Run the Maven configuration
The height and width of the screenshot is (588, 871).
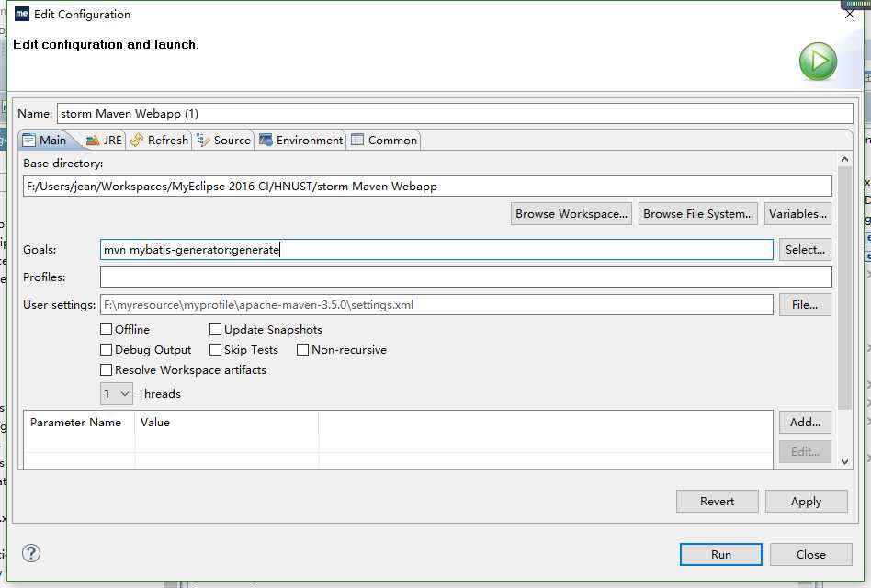pos(721,554)
